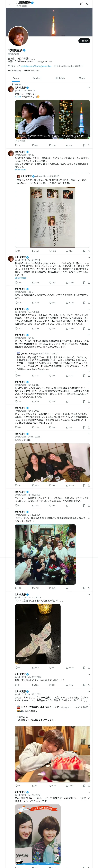Select the Media tab
This screenshot has height=868, width=98.
[82, 78]
